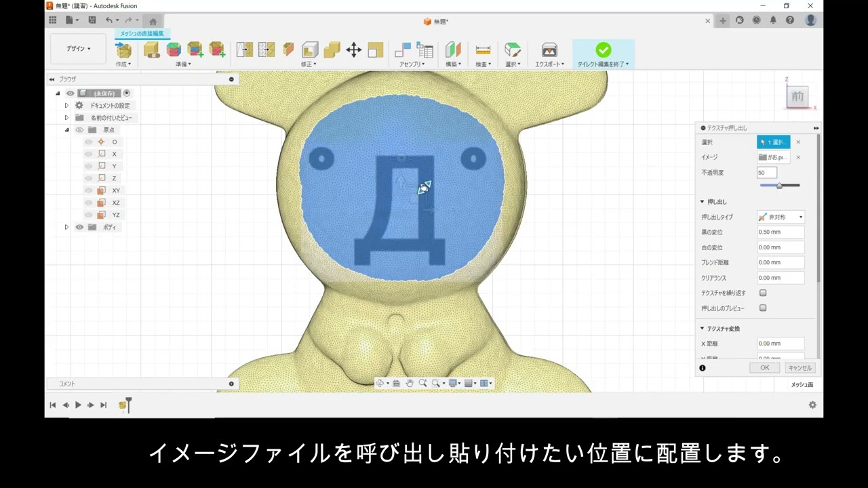Select the pan hand tool
This screenshot has width=868, height=488.
(x=410, y=383)
